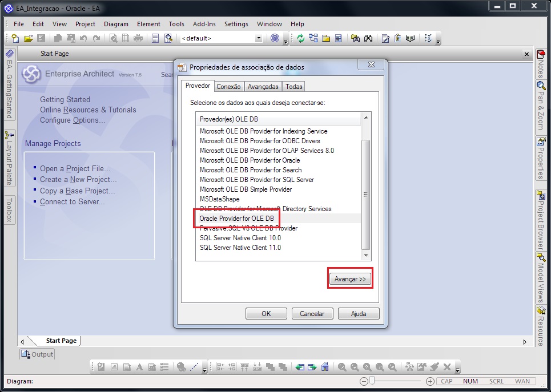Click the glossary book toolbar icon
This screenshot has width=551, height=392.
[x=410, y=38]
